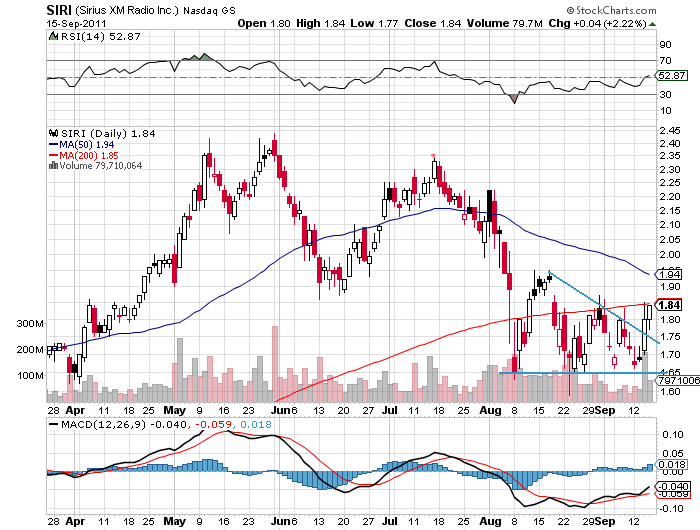The height and width of the screenshot is (530, 700).
Task: Click the MA(50) value tag 1.94 on price axis
Action: [x=668, y=274]
